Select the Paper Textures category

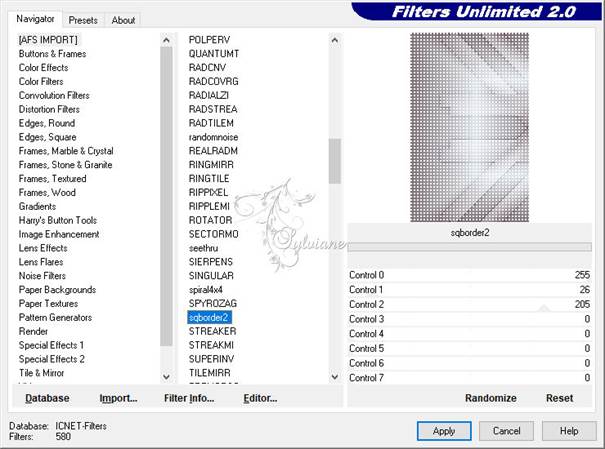pos(48,304)
